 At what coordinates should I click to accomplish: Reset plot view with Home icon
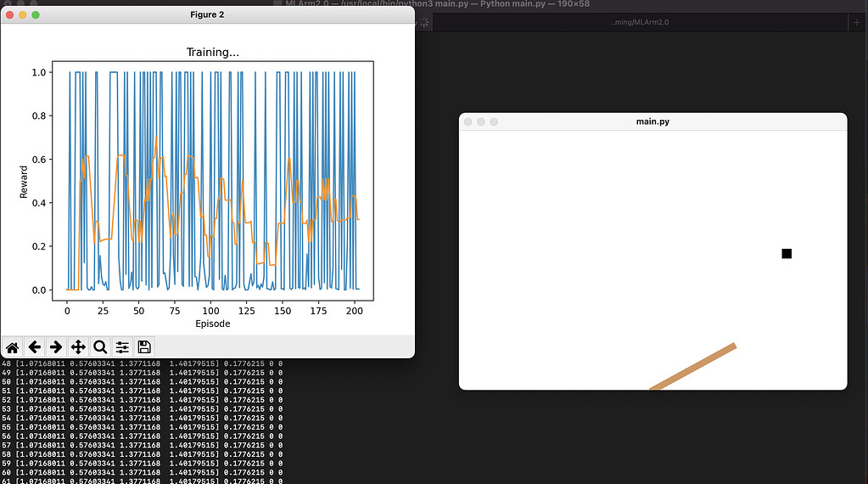[x=13, y=346]
